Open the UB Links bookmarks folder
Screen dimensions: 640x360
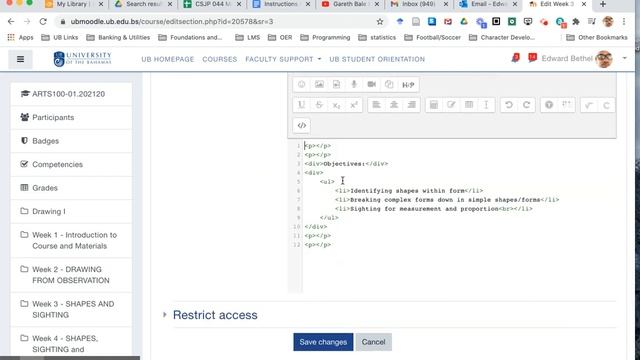pos(60,38)
